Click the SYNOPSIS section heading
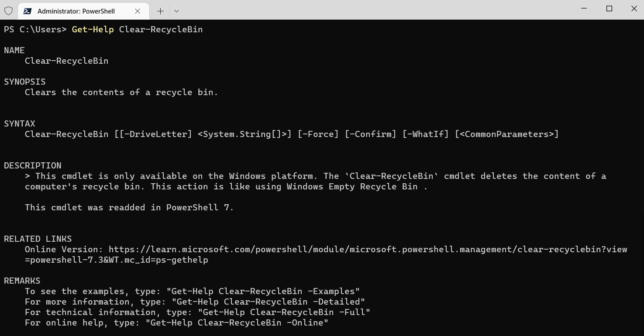The image size is (644, 336). 24,82
